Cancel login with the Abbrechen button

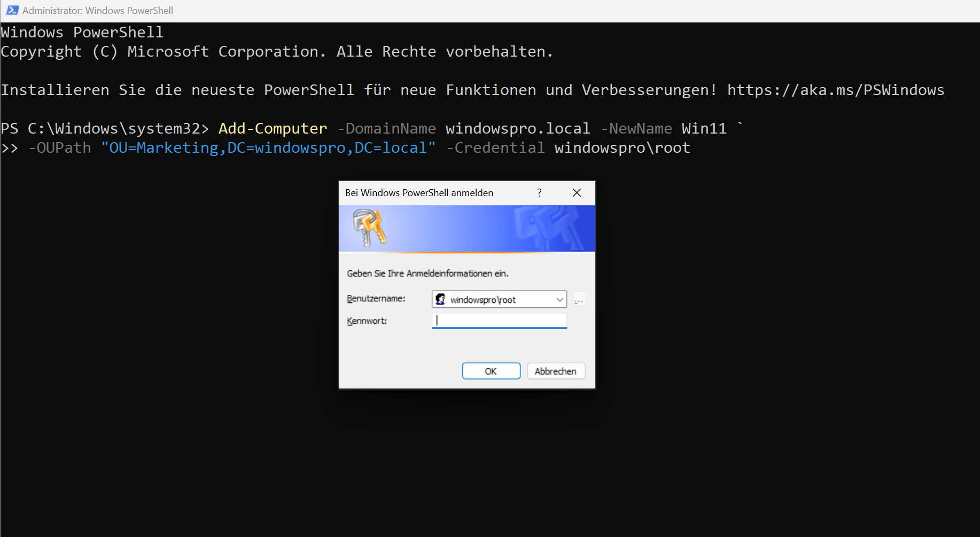coord(556,371)
